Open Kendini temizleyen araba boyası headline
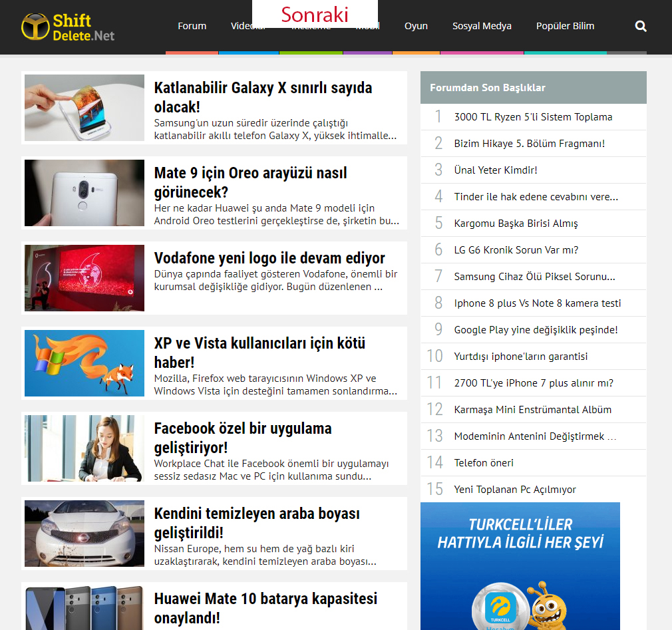The height and width of the screenshot is (630, 672). click(x=257, y=524)
